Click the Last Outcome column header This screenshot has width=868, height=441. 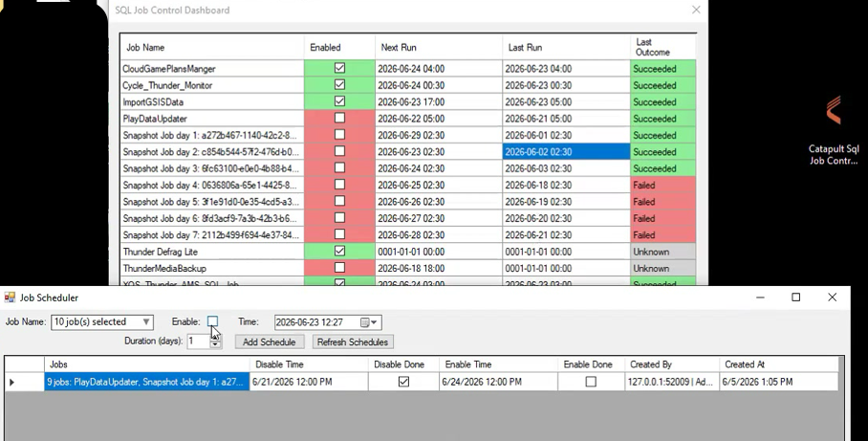662,47
